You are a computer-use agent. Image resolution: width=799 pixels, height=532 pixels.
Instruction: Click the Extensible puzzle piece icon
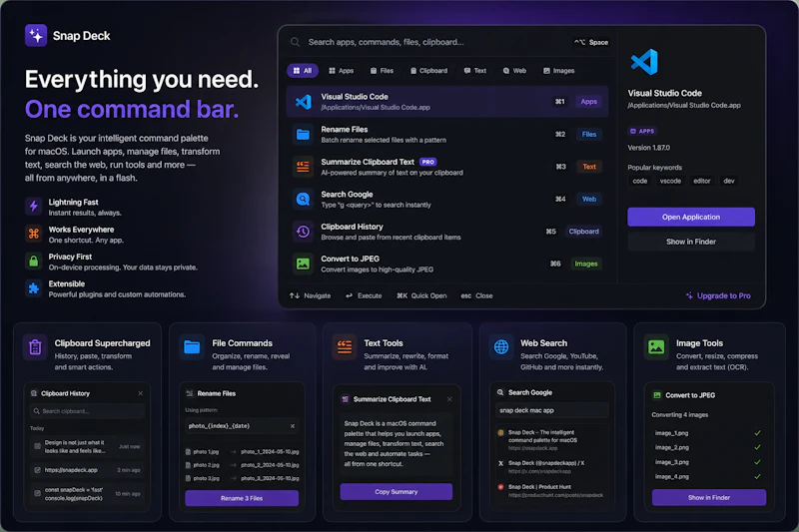34,288
